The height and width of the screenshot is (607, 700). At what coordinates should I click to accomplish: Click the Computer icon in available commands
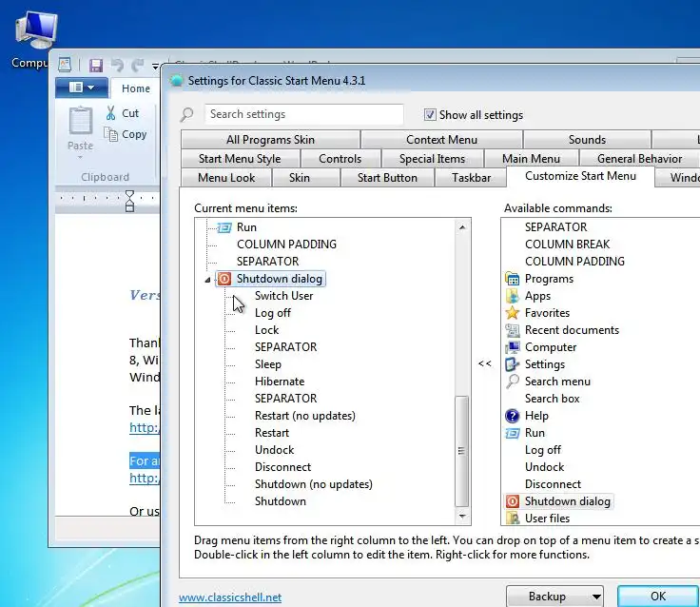[x=512, y=347]
